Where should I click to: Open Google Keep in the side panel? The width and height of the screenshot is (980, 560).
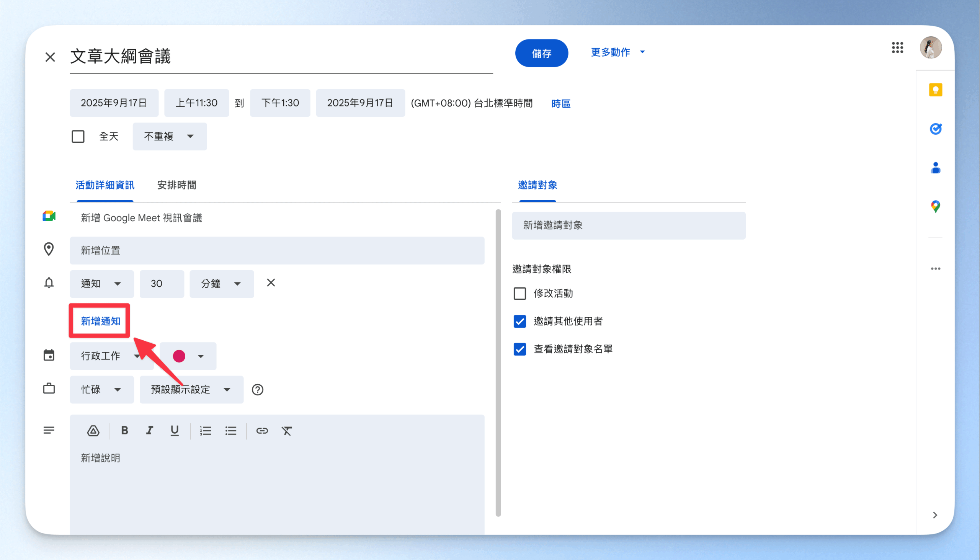click(x=935, y=90)
